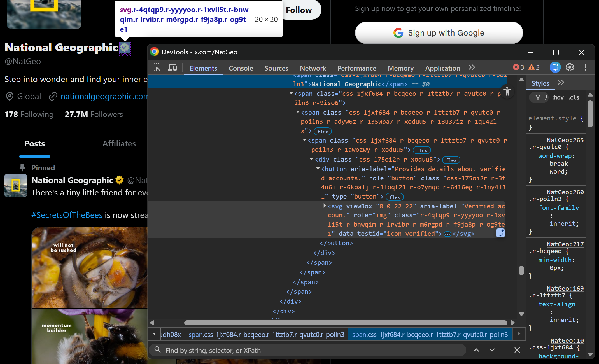
Task: Click the yellow warnings count indicator
Action: [x=534, y=67]
